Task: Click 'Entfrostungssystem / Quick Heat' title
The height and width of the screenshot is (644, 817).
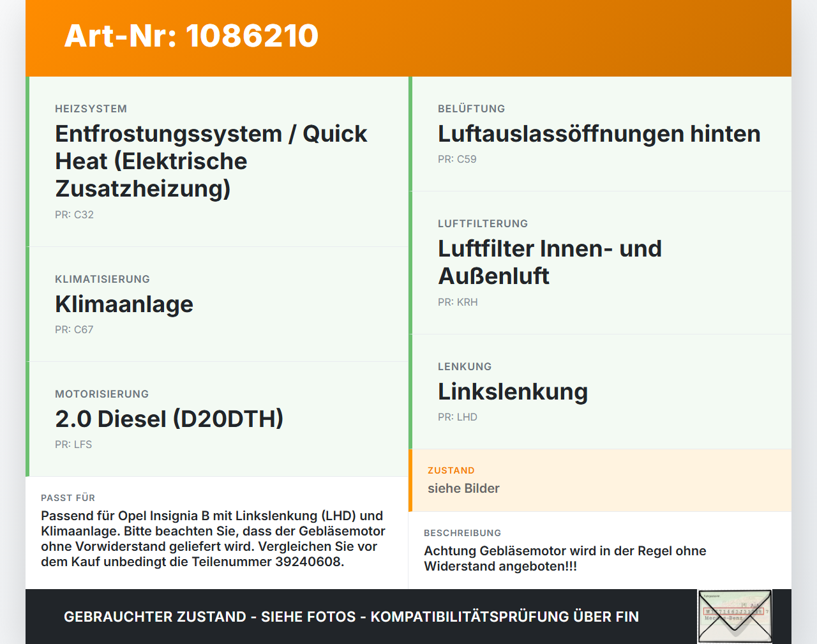Action: coord(211,161)
